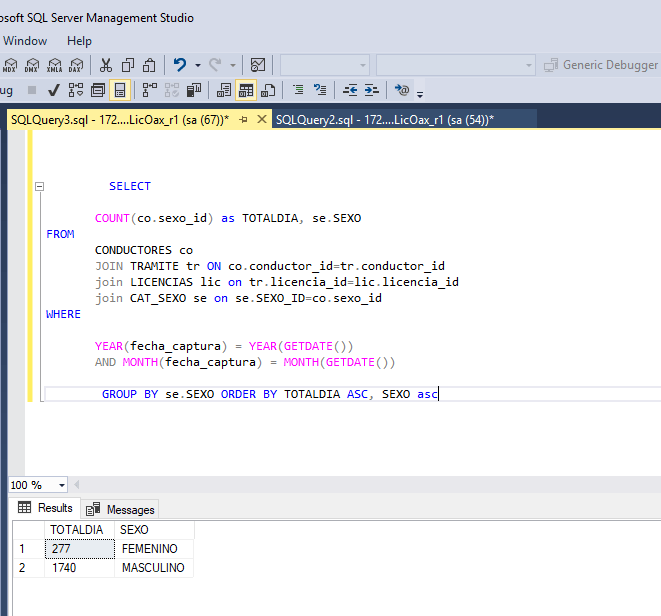
Task: Toggle Include Client Statistics
Action: (x=193, y=90)
